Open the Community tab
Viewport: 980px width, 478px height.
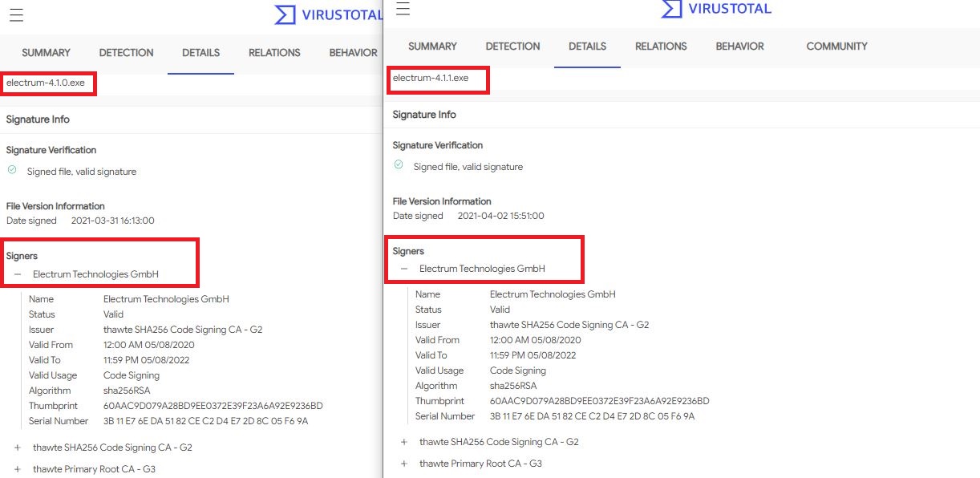[x=836, y=47]
